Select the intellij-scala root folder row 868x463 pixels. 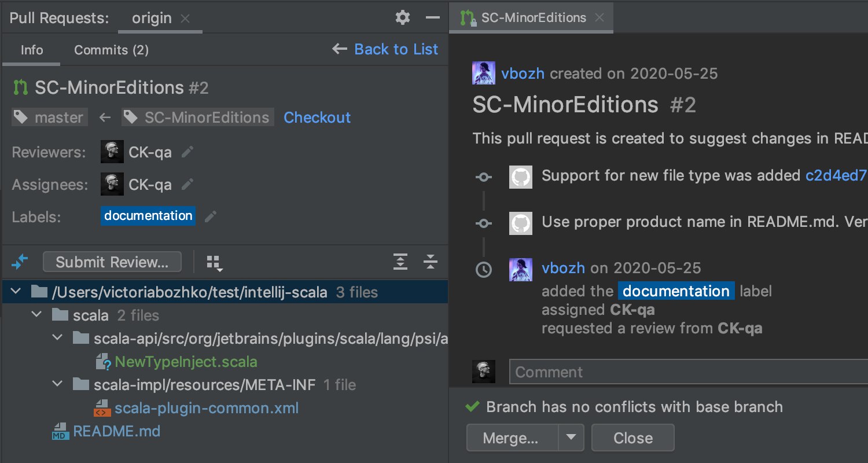click(225, 292)
